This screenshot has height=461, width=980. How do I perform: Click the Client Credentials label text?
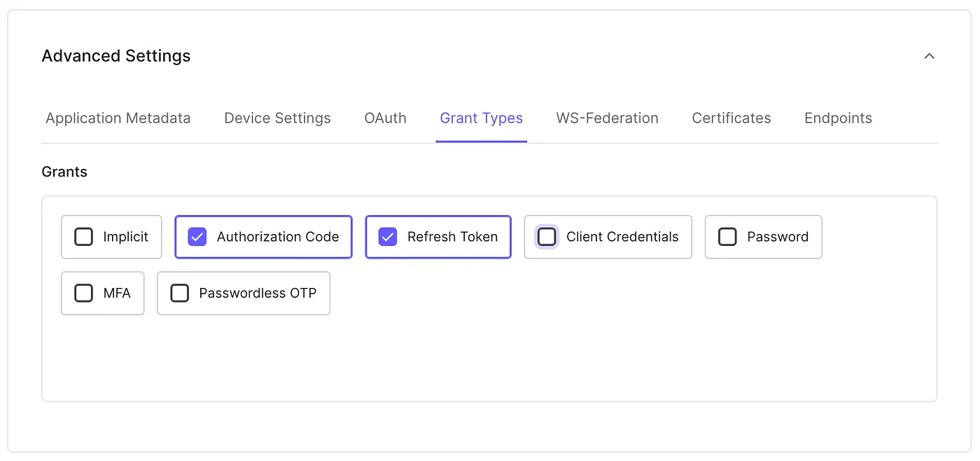(622, 237)
